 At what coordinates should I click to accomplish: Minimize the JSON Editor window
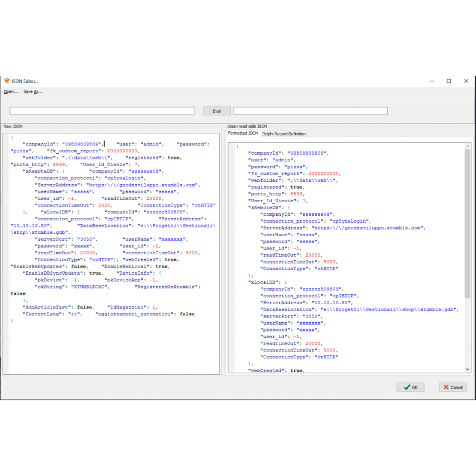pos(431,81)
